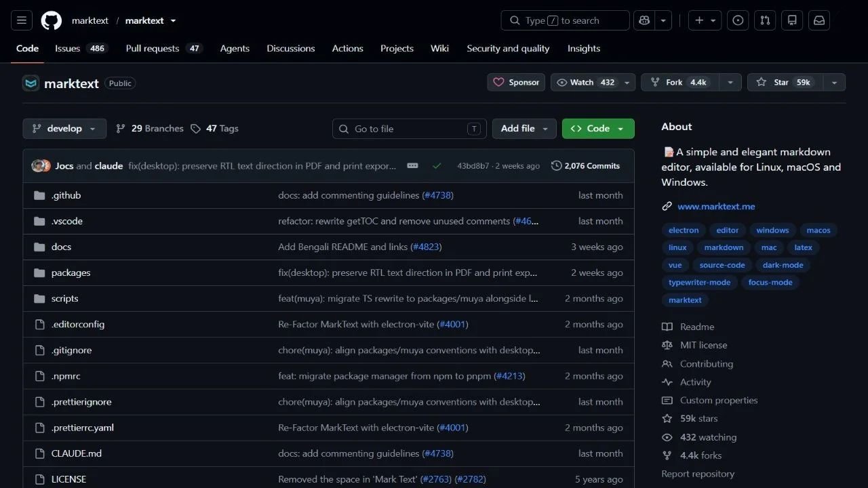Click the header search box

coord(566,20)
